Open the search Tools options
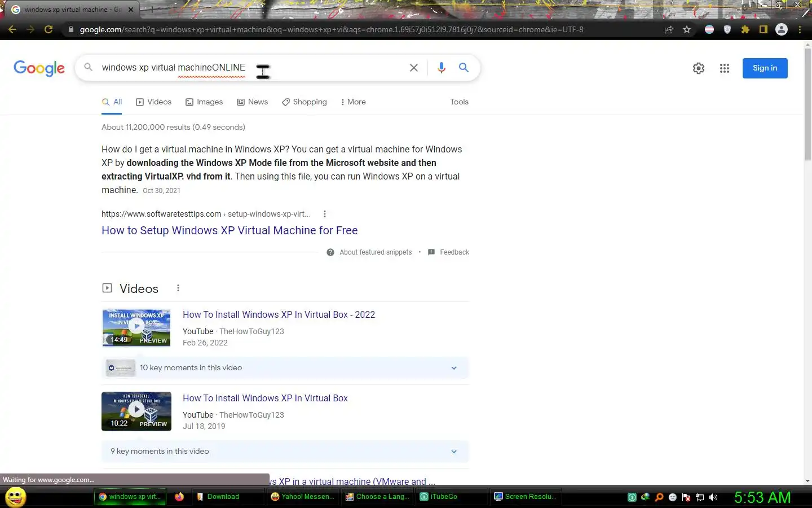812x508 pixels. pyautogui.click(x=459, y=102)
